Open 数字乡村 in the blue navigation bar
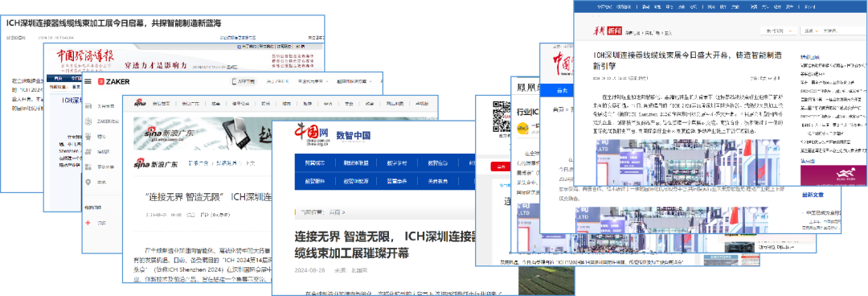 [398, 163]
